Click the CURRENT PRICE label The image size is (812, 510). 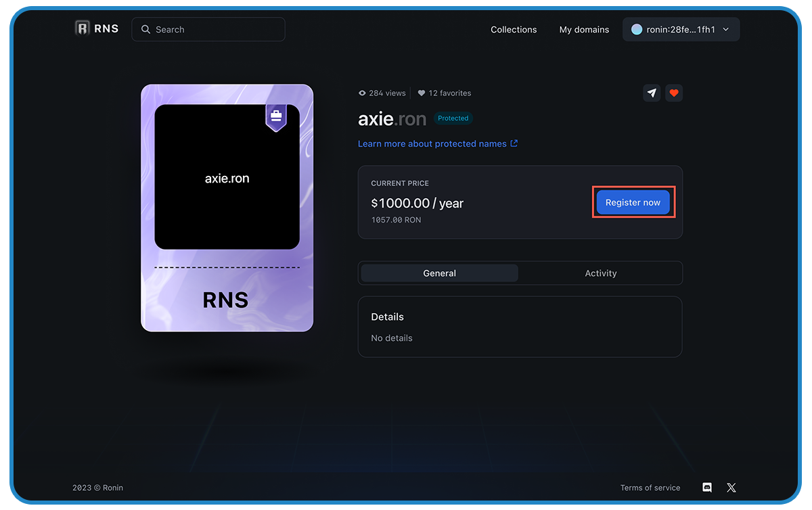(x=400, y=183)
